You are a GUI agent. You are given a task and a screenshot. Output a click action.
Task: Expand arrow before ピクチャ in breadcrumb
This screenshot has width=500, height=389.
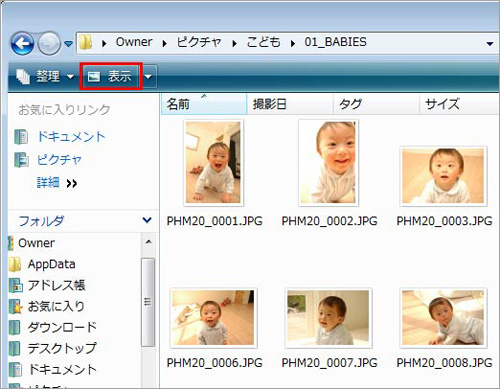[164, 43]
